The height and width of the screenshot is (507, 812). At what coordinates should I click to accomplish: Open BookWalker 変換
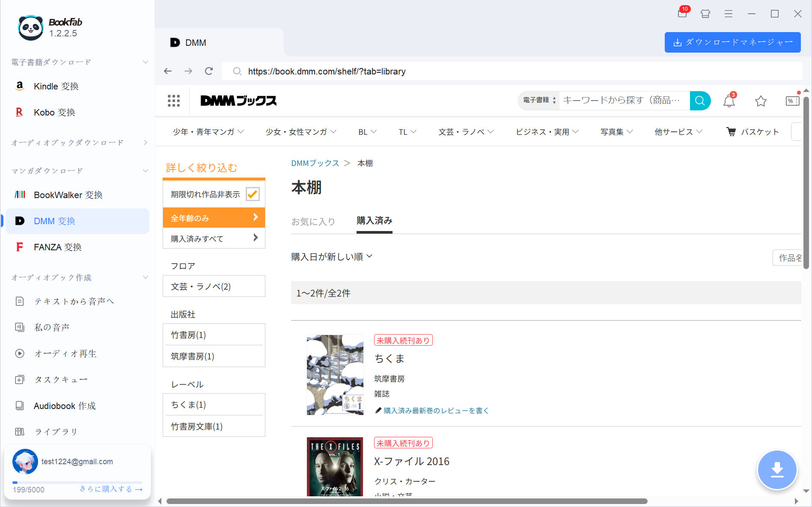68,195
